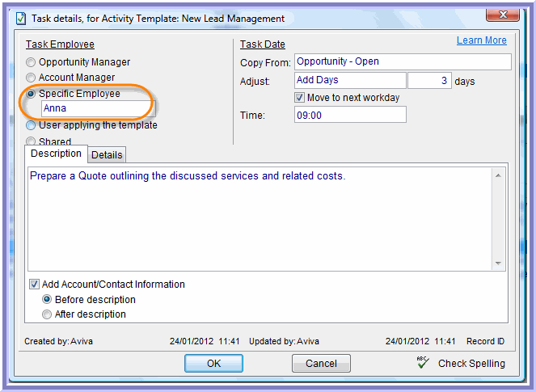Click the Time field showing 09:00

click(350, 116)
